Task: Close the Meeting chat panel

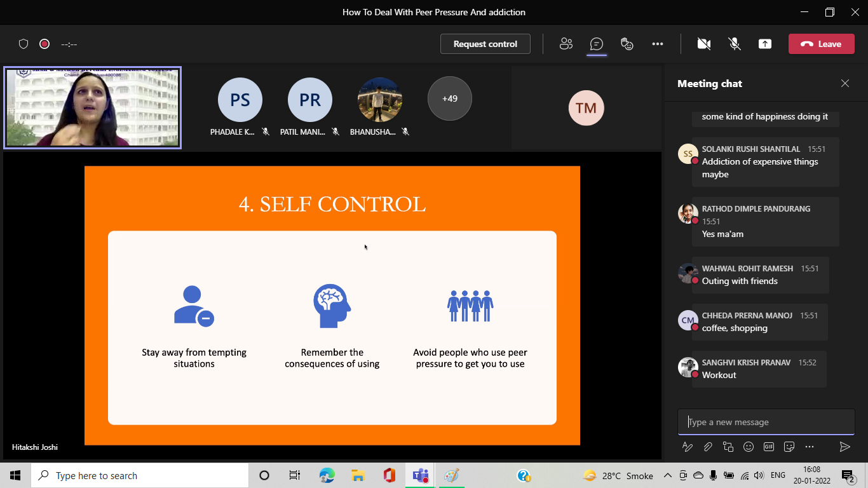Action: (845, 83)
